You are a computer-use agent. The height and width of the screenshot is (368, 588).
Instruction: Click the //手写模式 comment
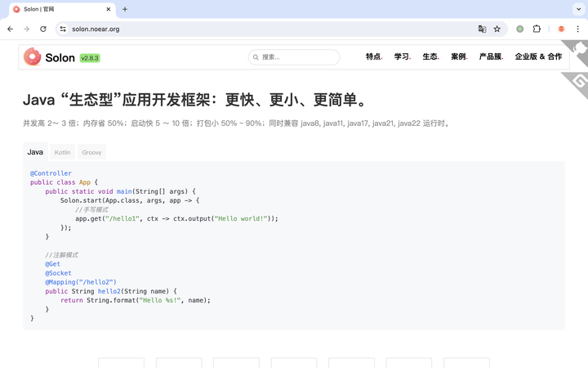click(x=91, y=209)
